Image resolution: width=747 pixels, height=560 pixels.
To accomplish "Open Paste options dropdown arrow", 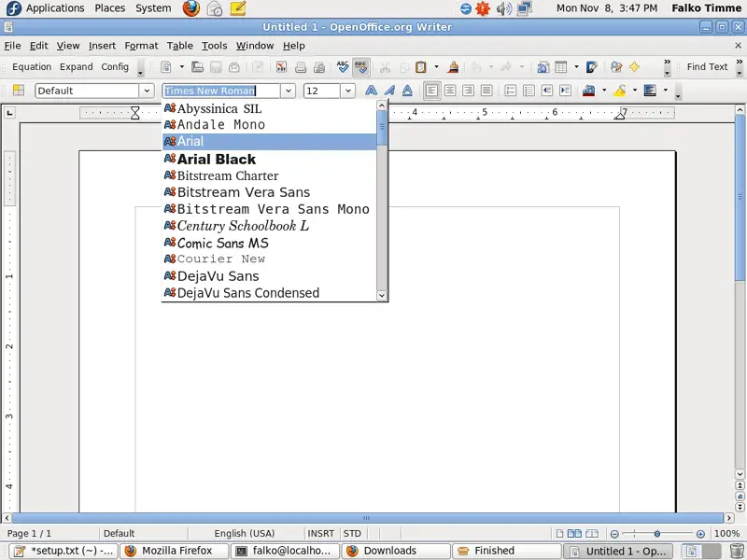I will click(x=436, y=67).
